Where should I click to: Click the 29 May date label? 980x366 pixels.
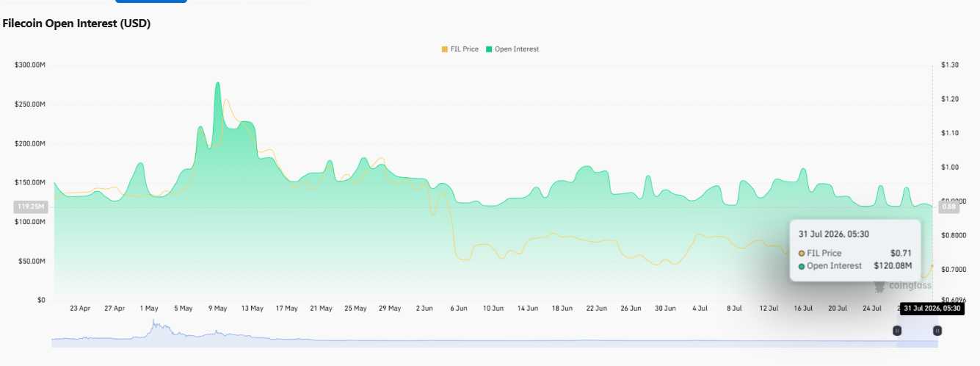click(390, 309)
